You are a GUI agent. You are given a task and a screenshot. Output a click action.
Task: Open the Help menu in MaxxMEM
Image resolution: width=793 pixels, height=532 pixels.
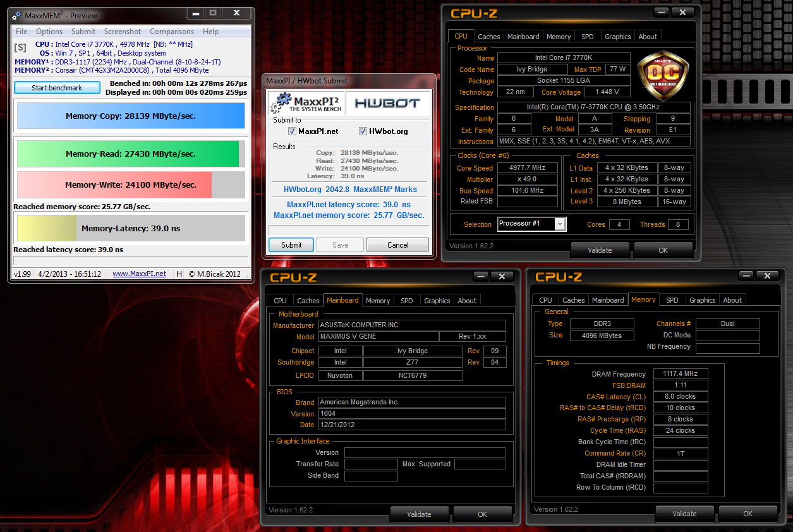pos(211,32)
